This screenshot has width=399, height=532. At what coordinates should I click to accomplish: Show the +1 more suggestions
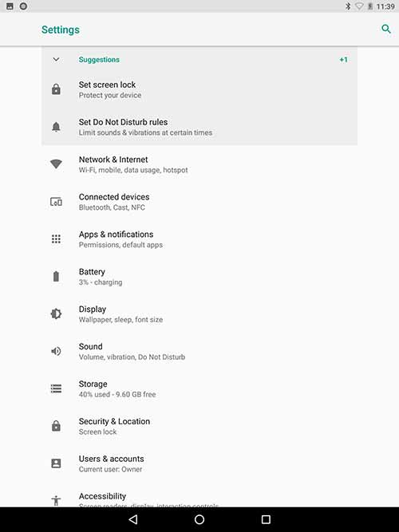pyautogui.click(x=343, y=60)
